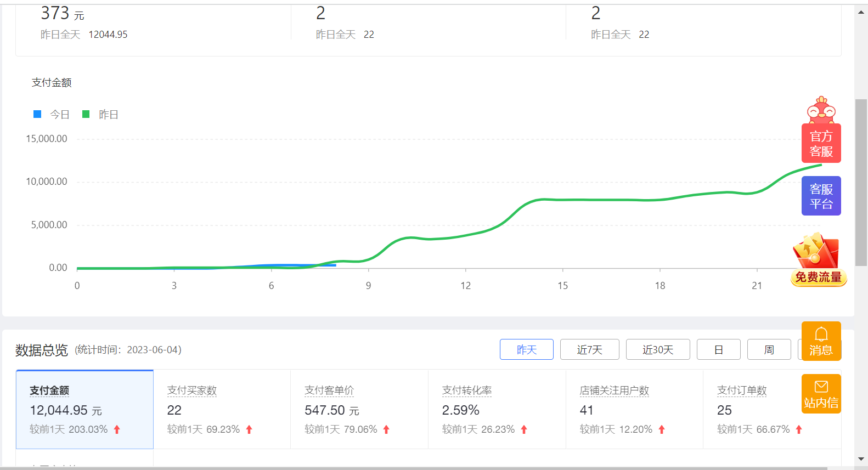Select the 支付金额 metric card

click(84, 409)
